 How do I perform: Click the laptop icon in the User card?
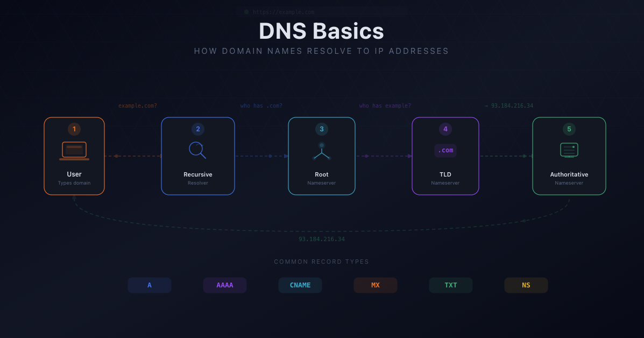pos(74,150)
